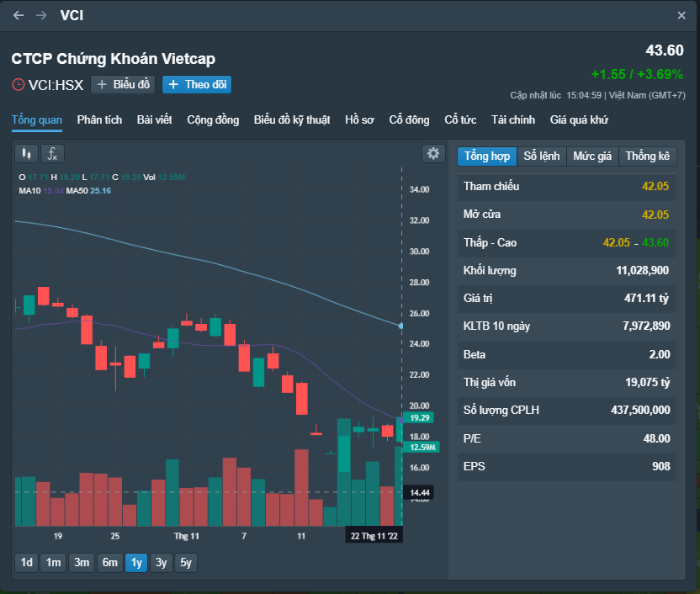Open the Hồ sơ tab

359,120
